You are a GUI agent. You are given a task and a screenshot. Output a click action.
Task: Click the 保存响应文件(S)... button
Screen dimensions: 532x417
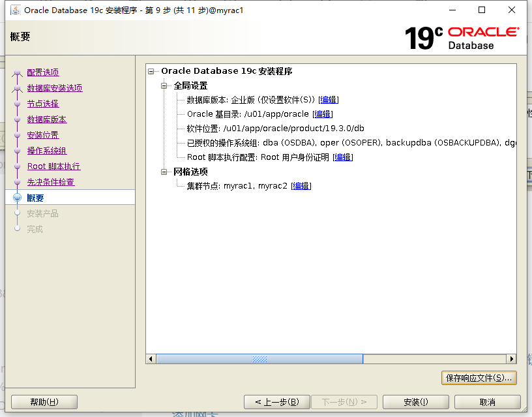(x=479, y=378)
